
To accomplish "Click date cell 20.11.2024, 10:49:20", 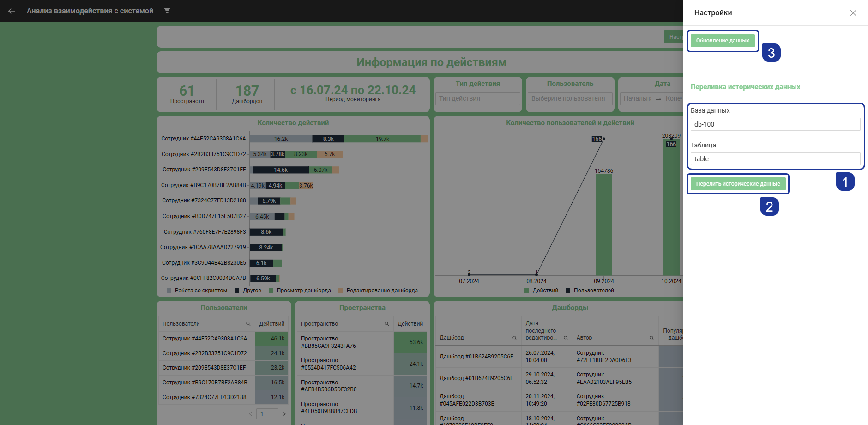I will pyautogui.click(x=547, y=400).
